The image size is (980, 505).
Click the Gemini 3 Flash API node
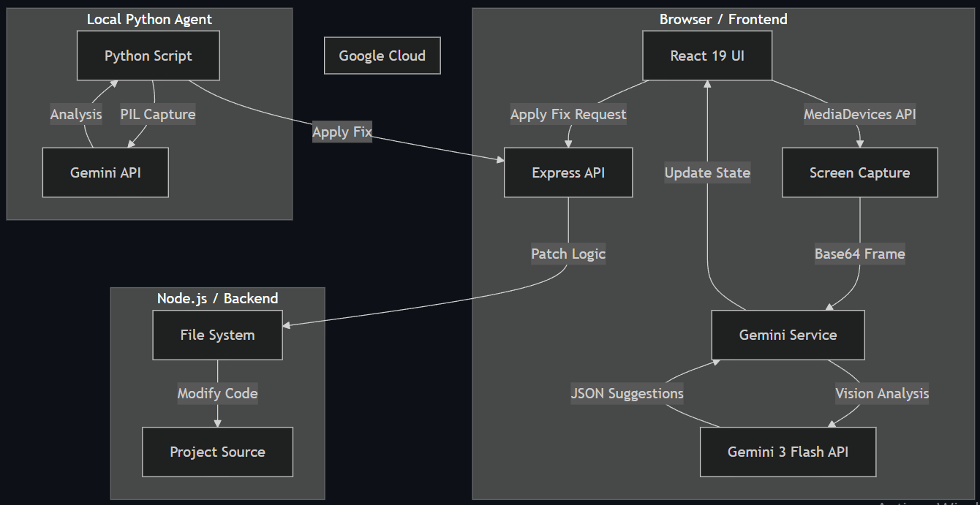tap(788, 452)
